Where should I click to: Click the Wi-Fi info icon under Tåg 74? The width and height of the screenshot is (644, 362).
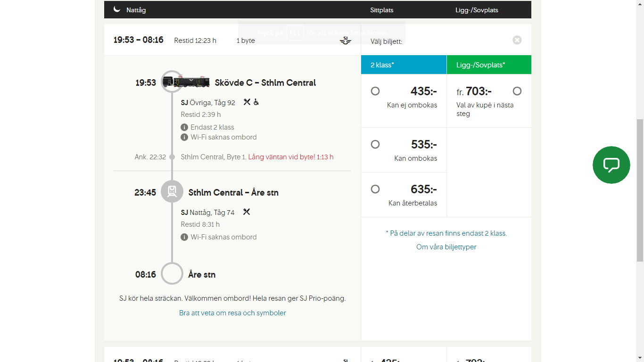[184, 237]
